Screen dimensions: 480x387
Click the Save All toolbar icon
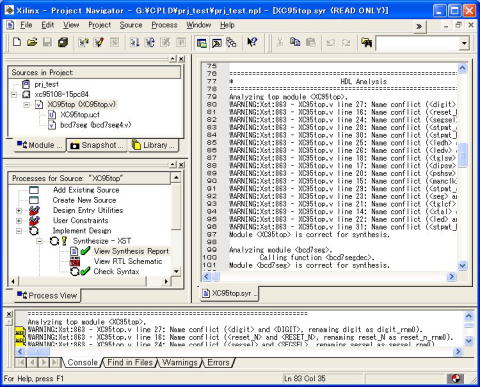tap(63, 42)
